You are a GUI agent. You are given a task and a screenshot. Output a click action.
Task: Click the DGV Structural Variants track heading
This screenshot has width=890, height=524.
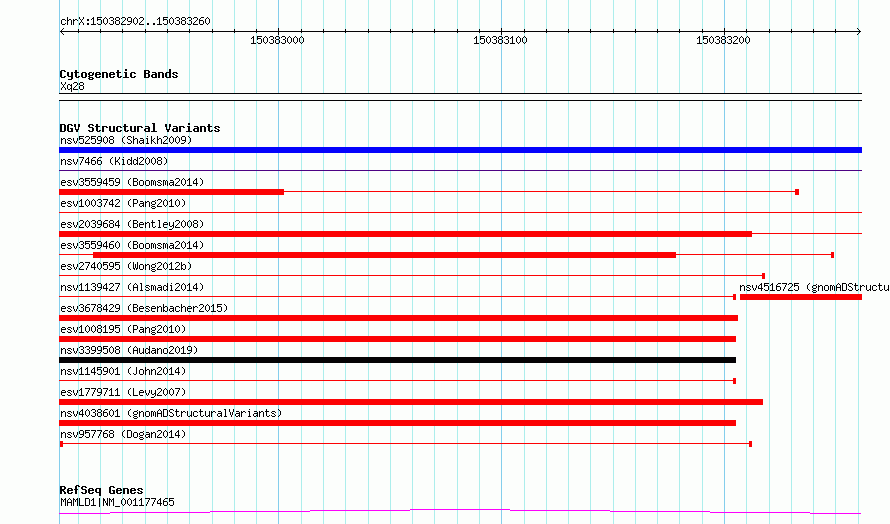tap(140, 128)
